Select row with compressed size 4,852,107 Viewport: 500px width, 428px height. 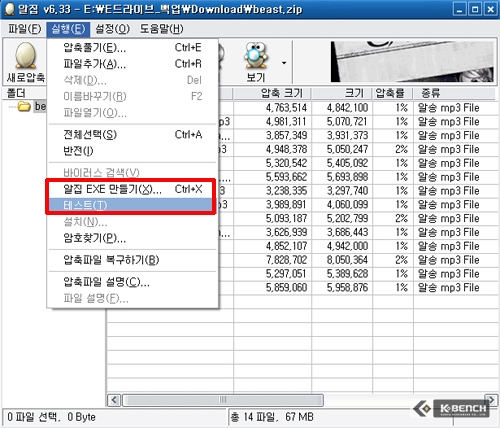tap(359, 246)
